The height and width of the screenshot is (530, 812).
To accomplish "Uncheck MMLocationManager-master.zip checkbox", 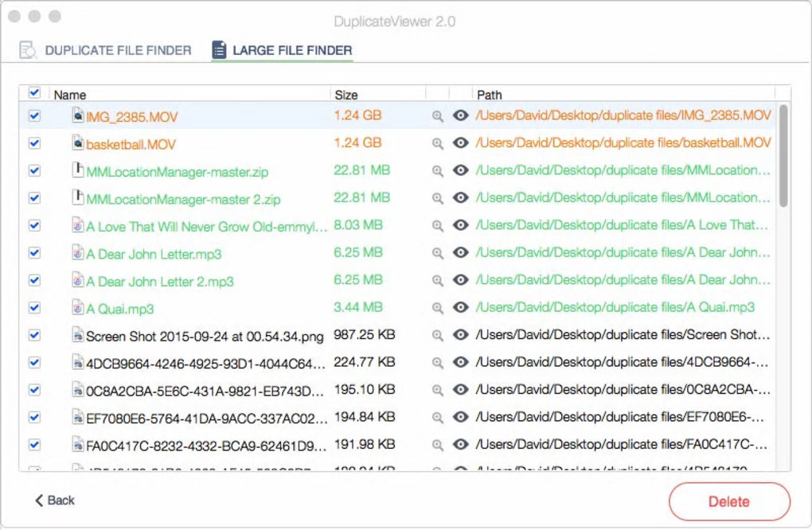I will point(34,170).
